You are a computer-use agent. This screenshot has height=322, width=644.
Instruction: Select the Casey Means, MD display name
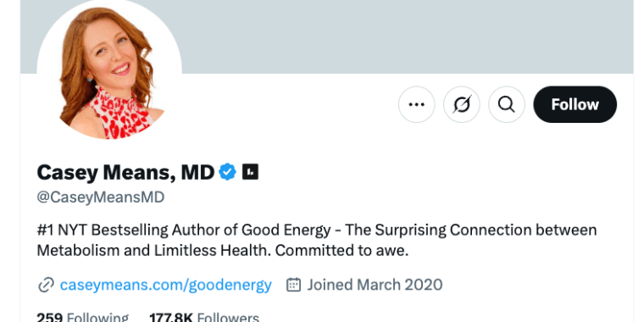tap(125, 172)
